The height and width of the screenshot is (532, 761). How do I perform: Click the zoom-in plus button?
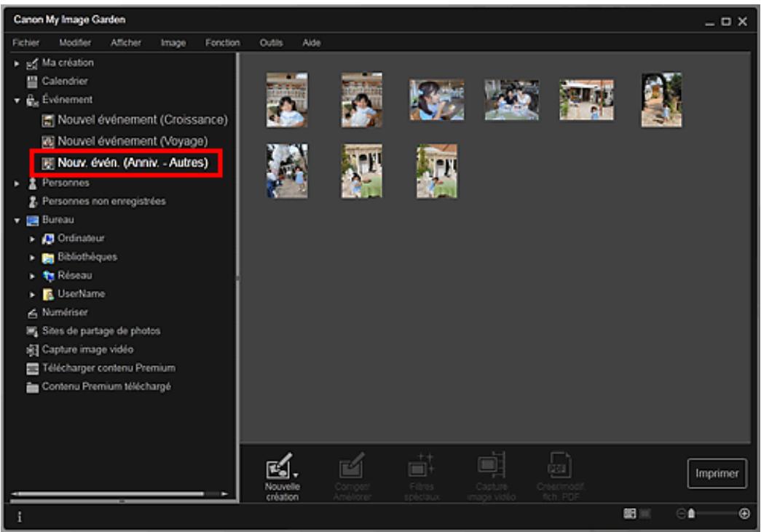pyautogui.click(x=744, y=514)
